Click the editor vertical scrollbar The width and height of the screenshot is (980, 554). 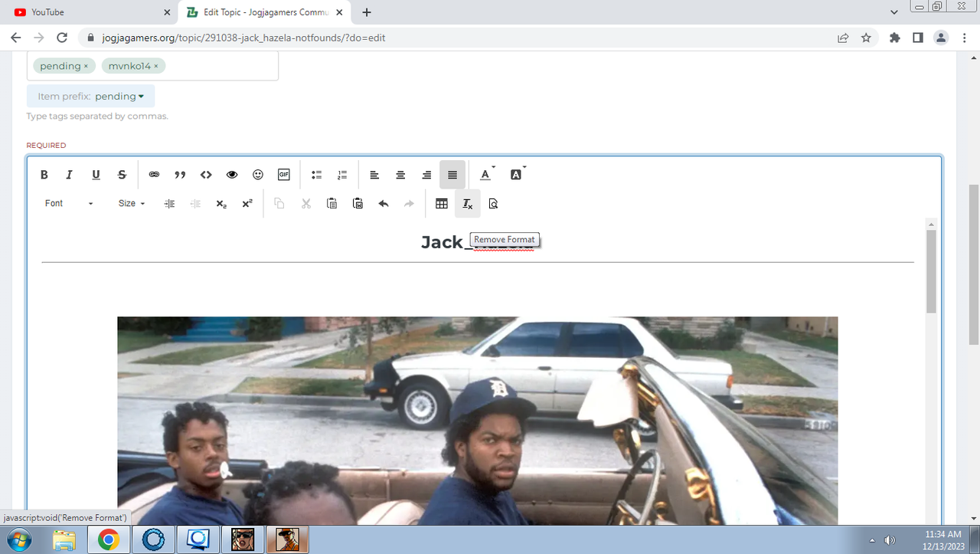click(931, 271)
